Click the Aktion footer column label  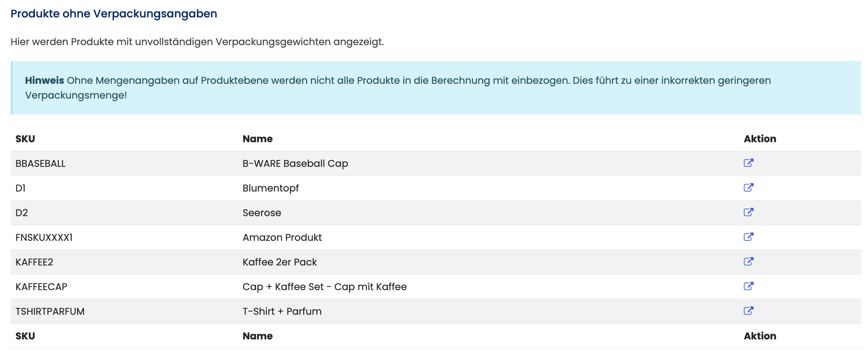(760, 336)
